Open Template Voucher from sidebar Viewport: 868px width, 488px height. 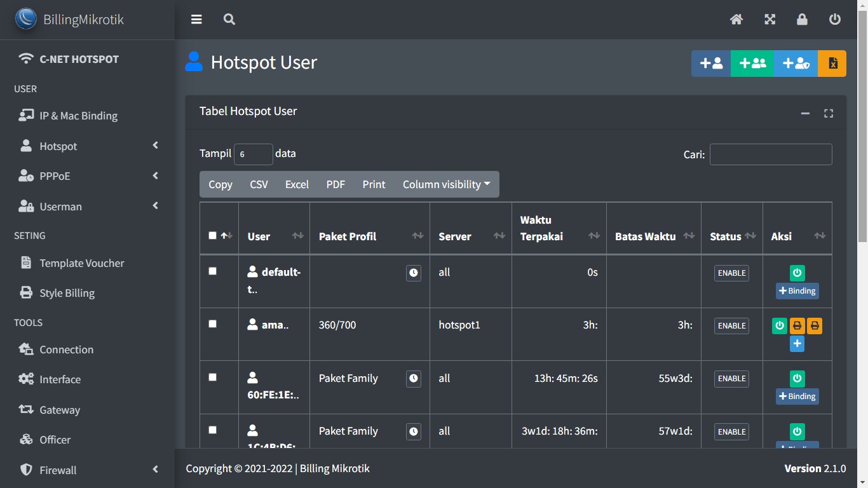tap(81, 263)
